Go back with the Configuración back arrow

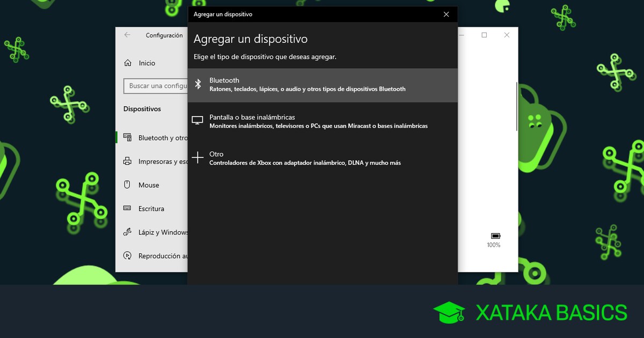point(127,35)
